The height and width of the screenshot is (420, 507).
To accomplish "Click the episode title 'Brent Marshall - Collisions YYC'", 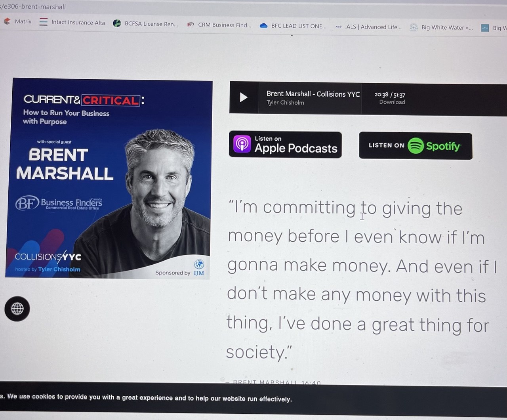I will (313, 94).
